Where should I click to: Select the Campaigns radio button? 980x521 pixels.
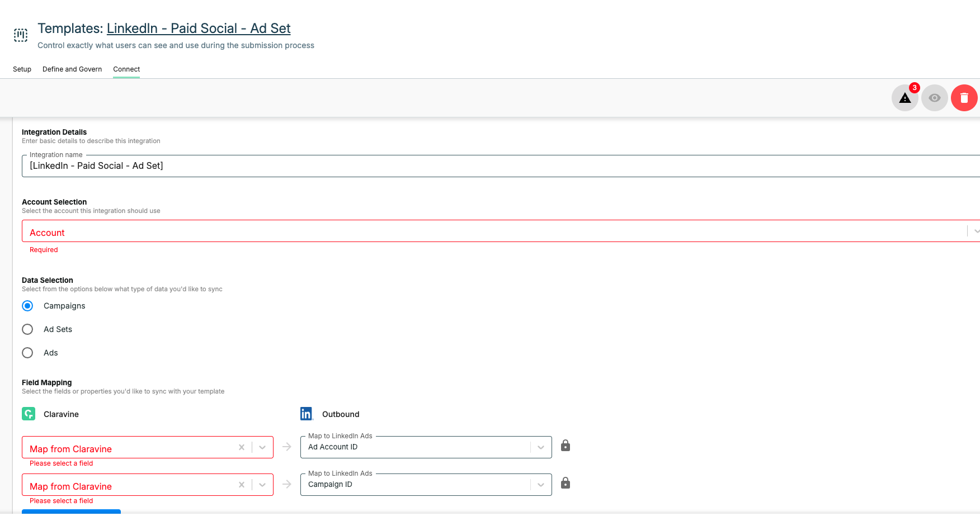[x=27, y=306]
